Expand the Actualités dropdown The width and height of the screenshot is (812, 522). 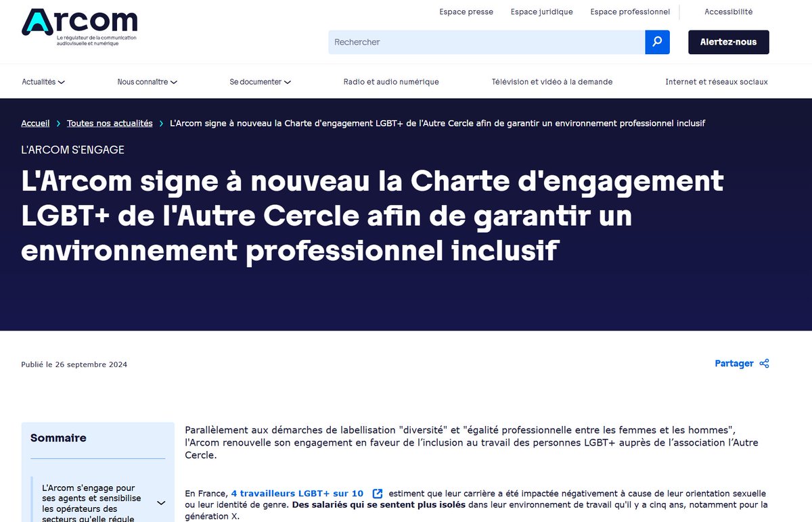[x=43, y=81]
